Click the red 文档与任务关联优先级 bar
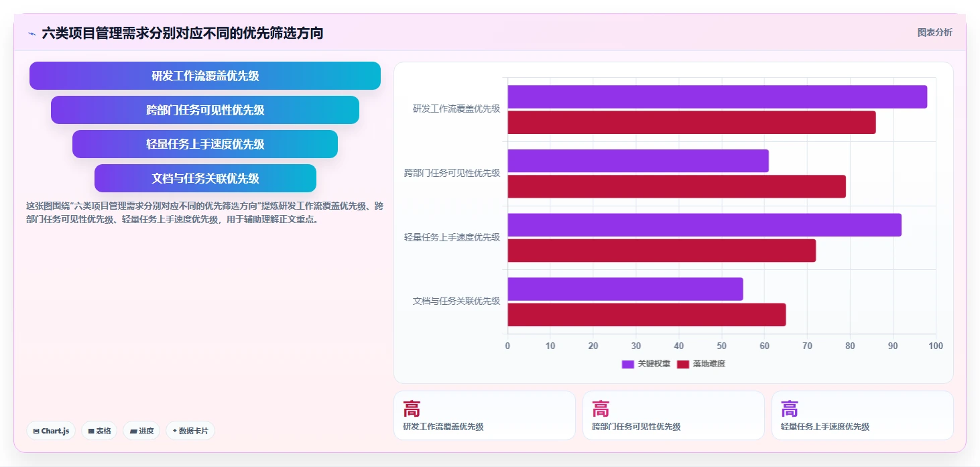Screen dimensions: 980x467 (x=647, y=314)
